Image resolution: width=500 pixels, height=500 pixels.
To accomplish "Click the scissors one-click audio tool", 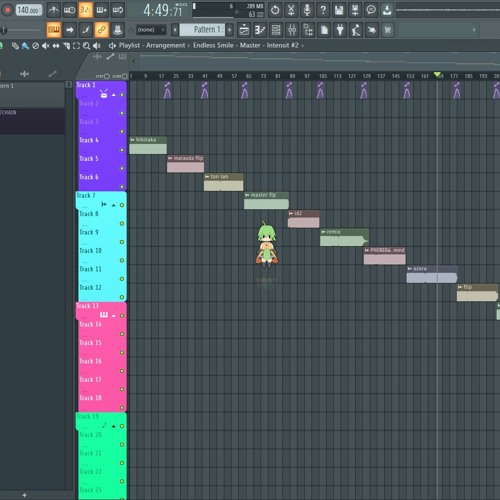I will [291, 10].
